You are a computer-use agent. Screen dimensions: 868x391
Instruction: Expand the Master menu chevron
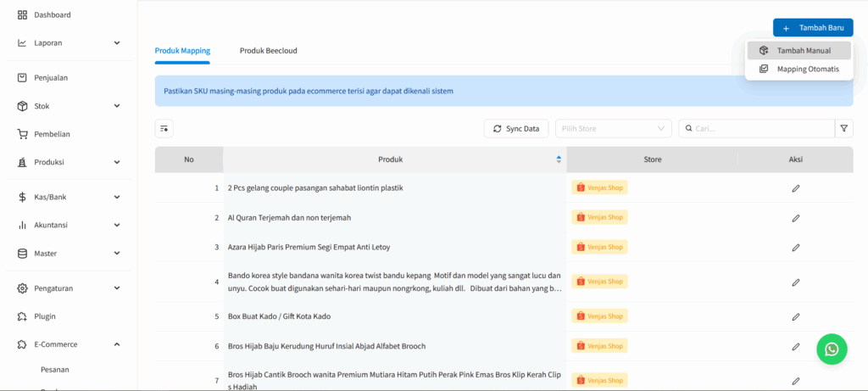pos(117,254)
